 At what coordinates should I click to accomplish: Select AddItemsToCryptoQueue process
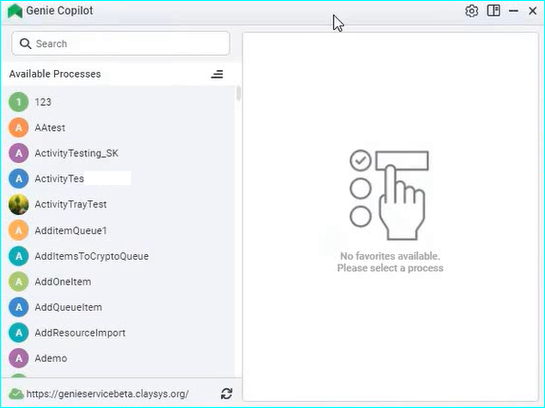pyautogui.click(x=118, y=256)
